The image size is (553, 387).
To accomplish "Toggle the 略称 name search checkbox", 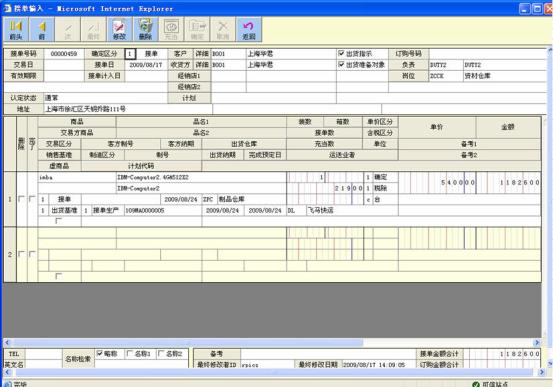I will [x=99, y=353].
